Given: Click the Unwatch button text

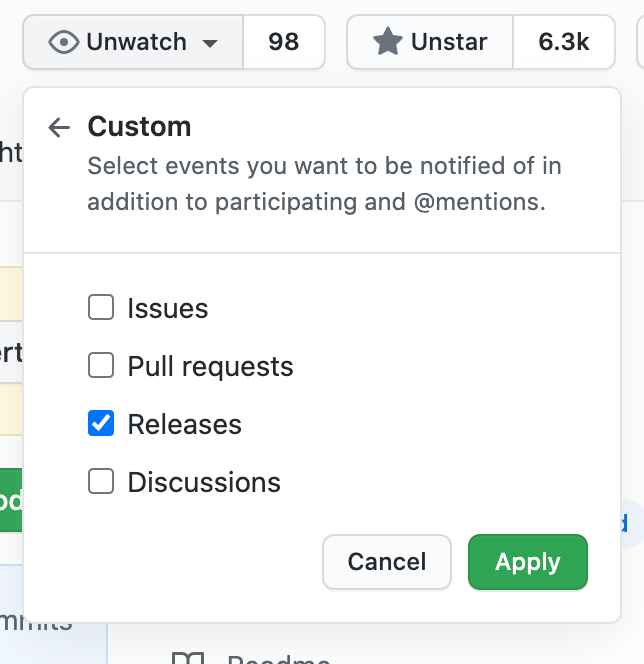Looking at the screenshot, I should [136, 42].
